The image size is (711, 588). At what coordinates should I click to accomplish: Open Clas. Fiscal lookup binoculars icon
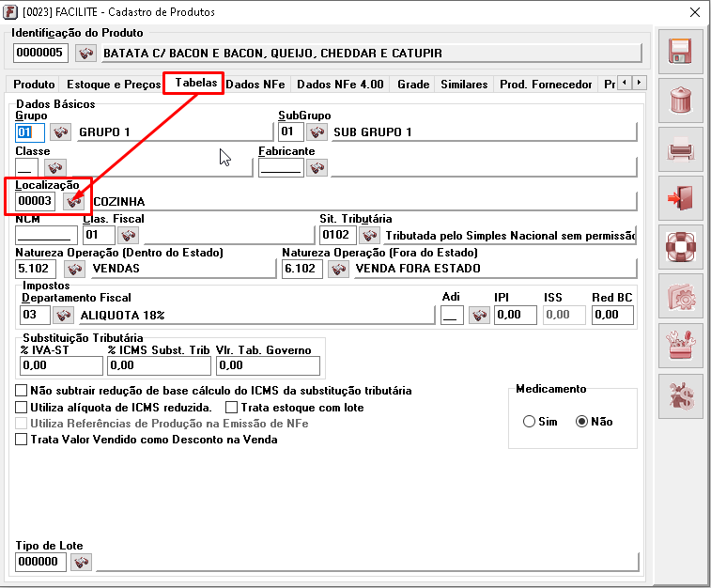(129, 235)
